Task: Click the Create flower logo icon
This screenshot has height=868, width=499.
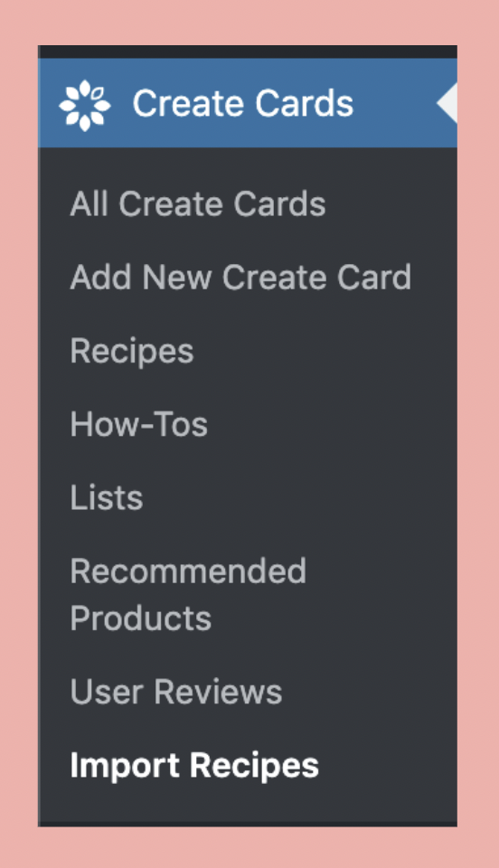Action: coord(85,105)
